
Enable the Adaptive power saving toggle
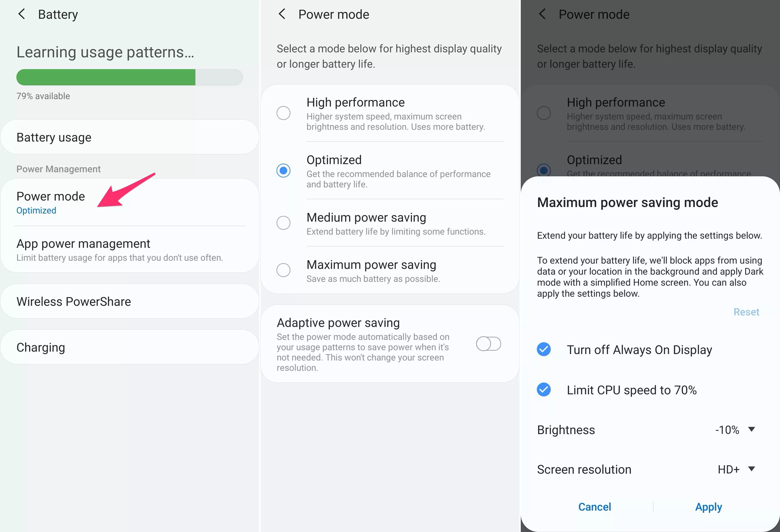tap(488, 344)
